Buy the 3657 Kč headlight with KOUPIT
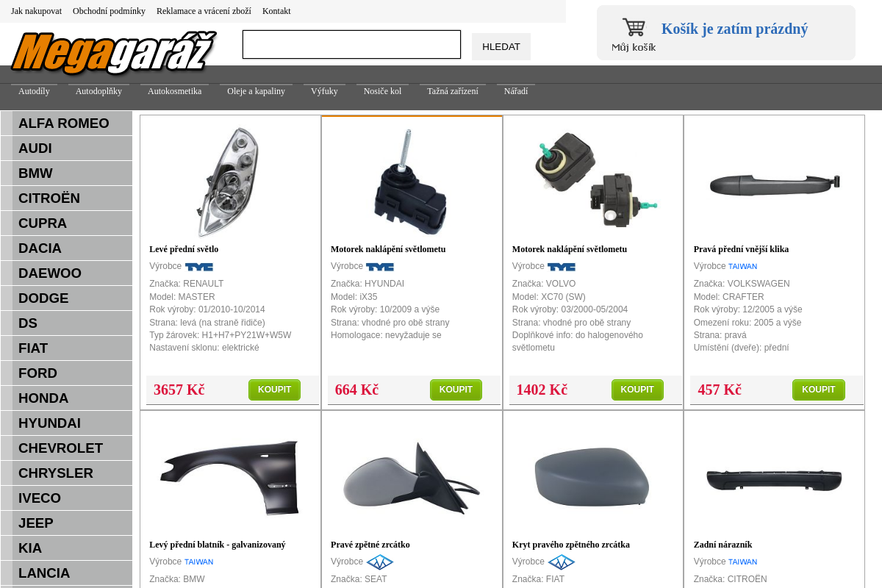Viewport: 882px width, 588px height. (274, 390)
